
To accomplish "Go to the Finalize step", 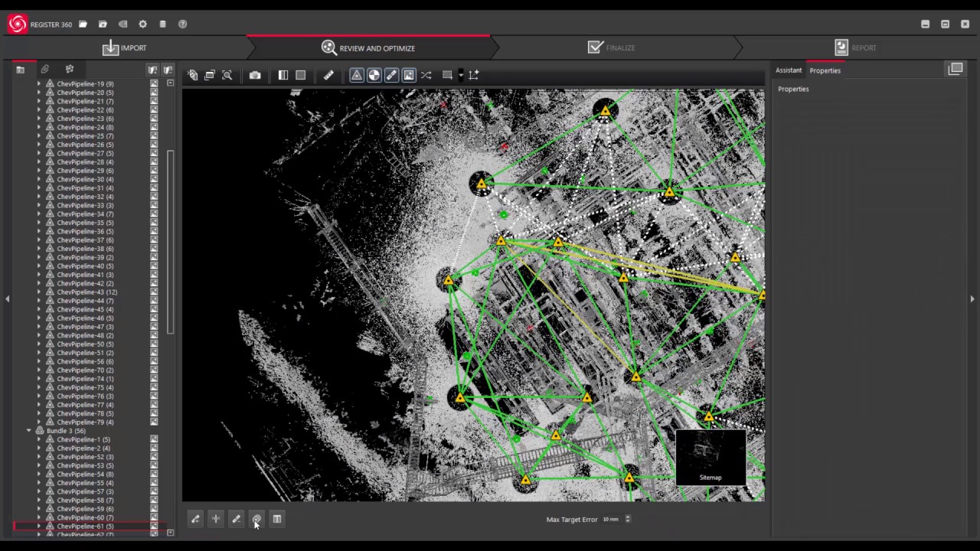I will pyautogui.click(x=611, y=47).
